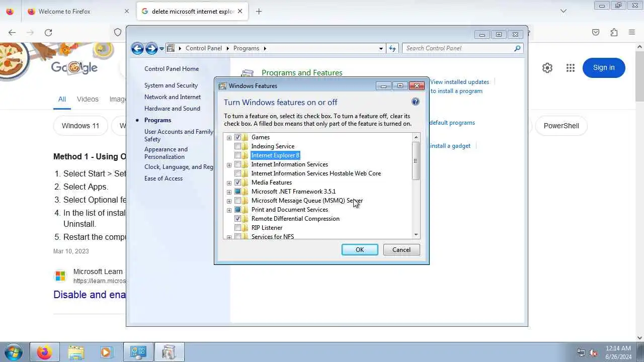Open System and Security category
Image resolution: width=644 pixels, height=362 pixels.
click(x=171, y=85)
